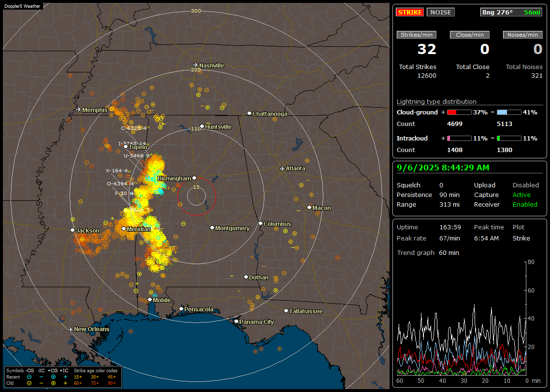Click the negative cloud-ground blue percentage bar
The image size is (550, 392).
point(509,112)
